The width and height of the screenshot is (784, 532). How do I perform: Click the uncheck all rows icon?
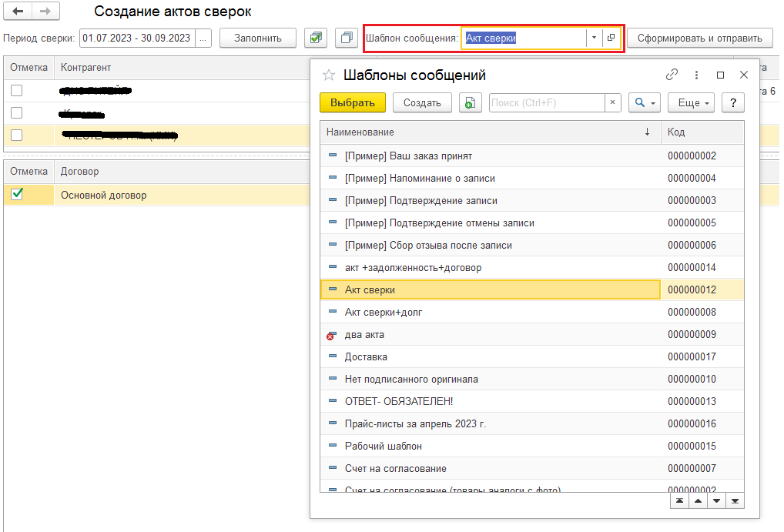click(x=347, y=38)
